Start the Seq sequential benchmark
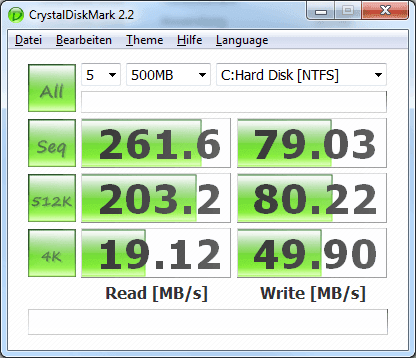The height and width of the screenshot is (360, 416). tap(52, 143)
